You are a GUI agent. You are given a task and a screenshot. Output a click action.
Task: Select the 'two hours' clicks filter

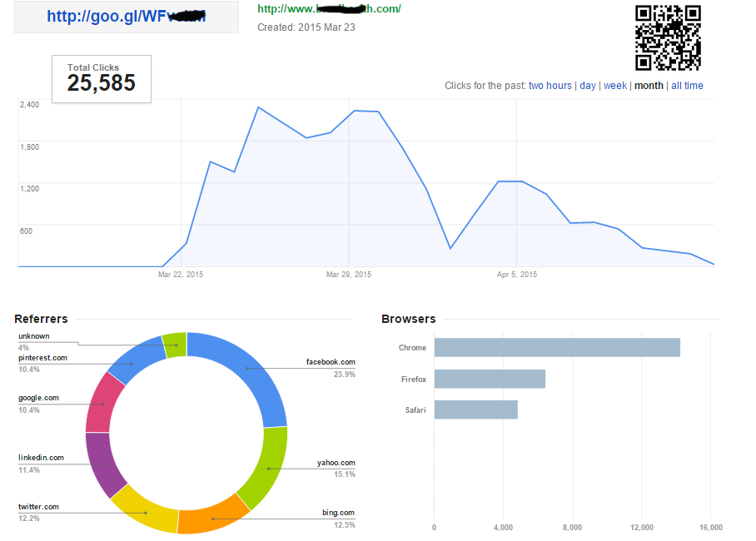pyautogui.click(x=551, y=85)
